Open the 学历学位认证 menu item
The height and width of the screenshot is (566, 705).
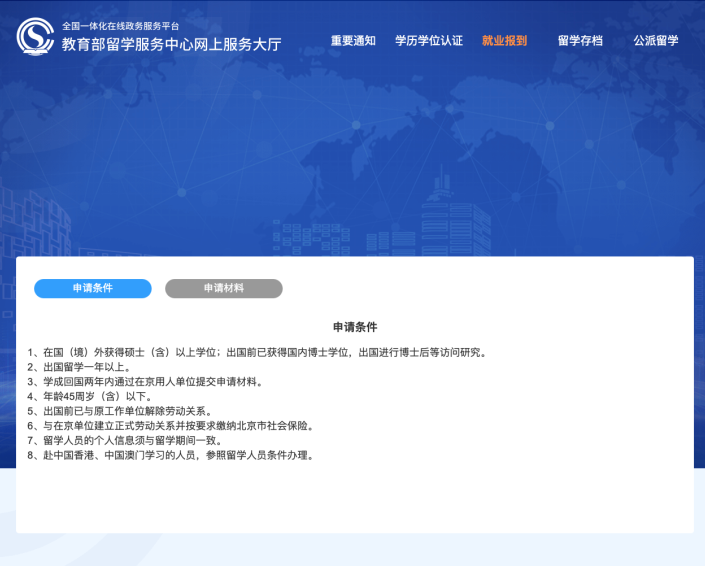(429, 41)
